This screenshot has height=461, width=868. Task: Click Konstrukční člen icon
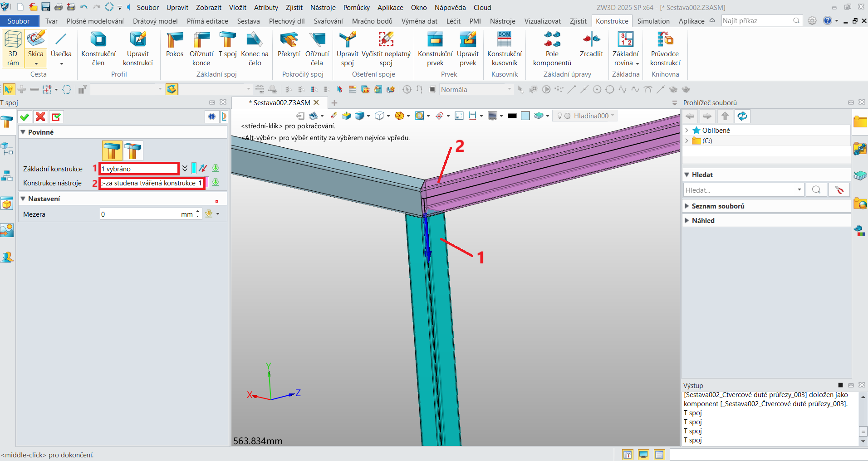pos(98,49)
